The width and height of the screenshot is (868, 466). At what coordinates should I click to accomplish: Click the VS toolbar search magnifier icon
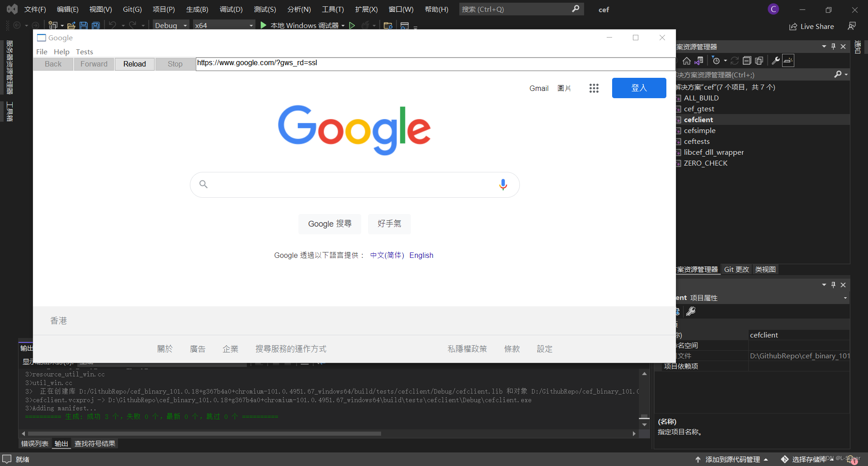coord(576,9)
